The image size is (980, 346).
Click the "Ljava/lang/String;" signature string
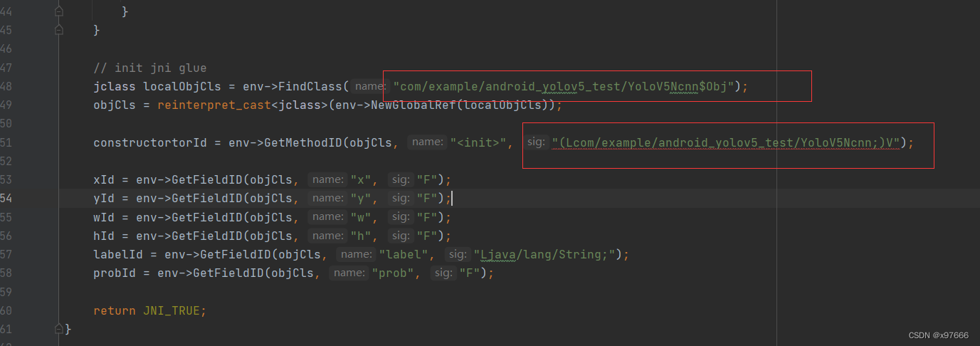[544, 254]
